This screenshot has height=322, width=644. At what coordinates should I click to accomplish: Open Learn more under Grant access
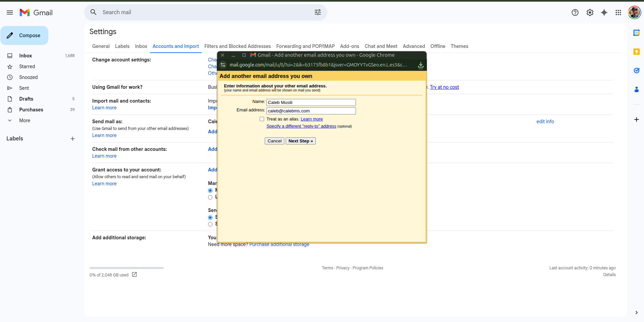point(104,184)
